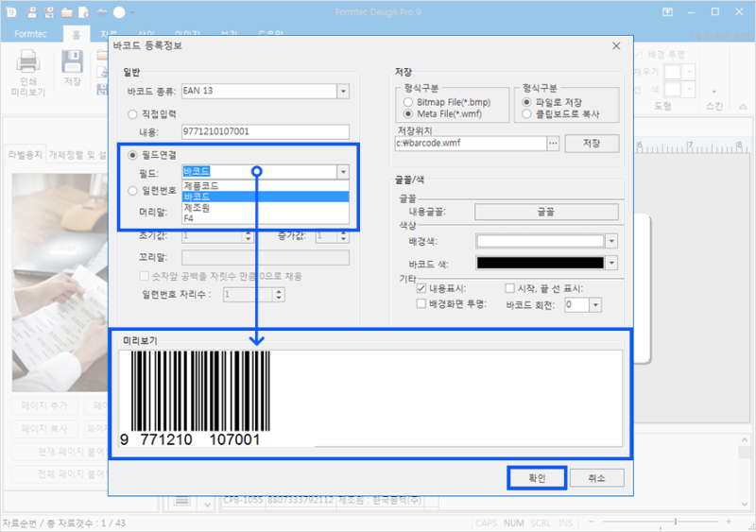Close the 바코드 등록정보 dialog

pos(616,45)
